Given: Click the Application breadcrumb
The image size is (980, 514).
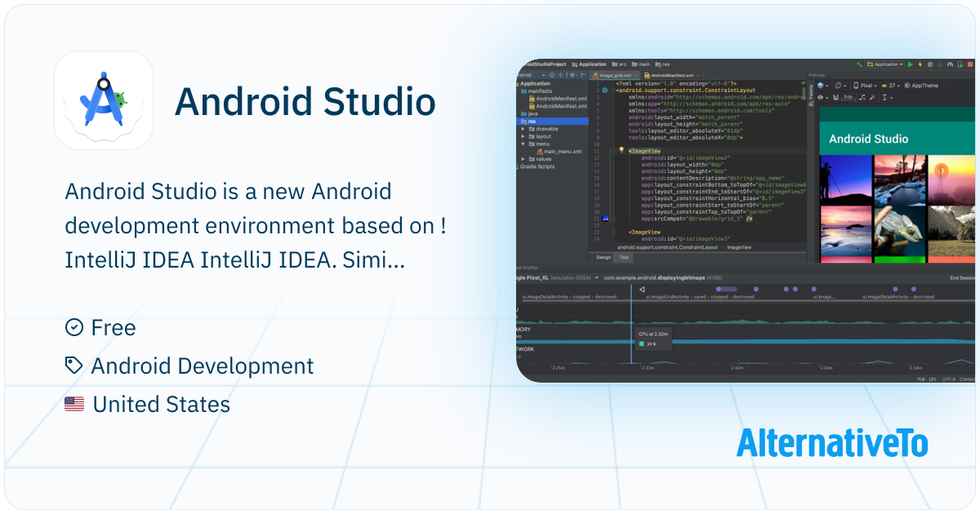Looking at the screenshot, I should (587, 64).
